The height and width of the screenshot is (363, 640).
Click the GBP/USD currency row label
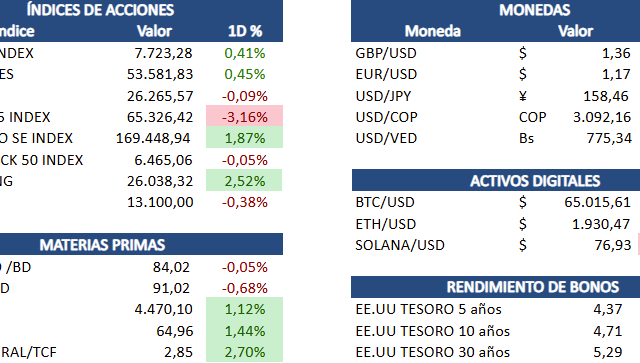386,53
